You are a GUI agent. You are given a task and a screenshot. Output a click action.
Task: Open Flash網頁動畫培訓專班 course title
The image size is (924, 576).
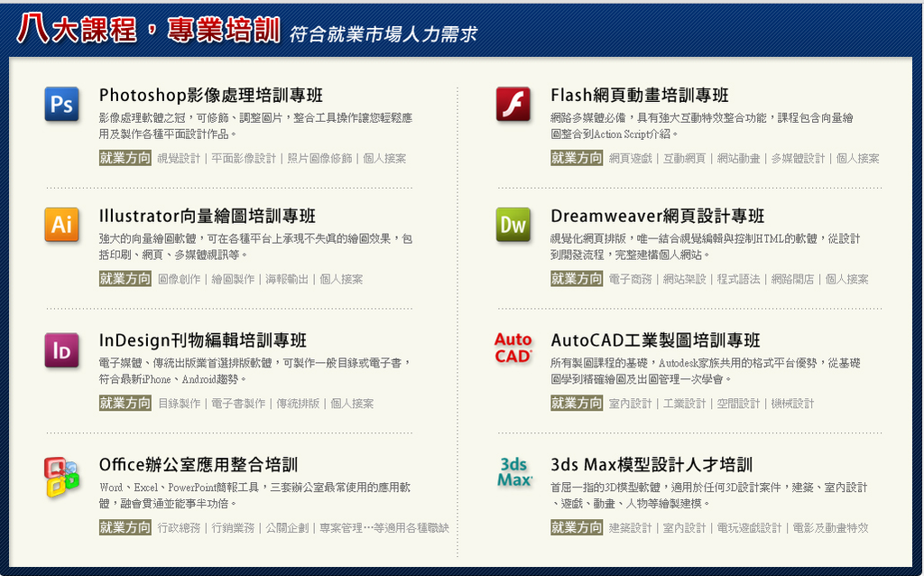click(640, 95)
